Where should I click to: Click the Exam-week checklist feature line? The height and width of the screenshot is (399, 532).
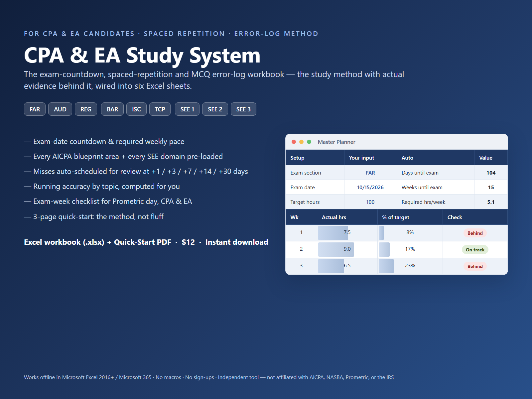coord(108,201)
